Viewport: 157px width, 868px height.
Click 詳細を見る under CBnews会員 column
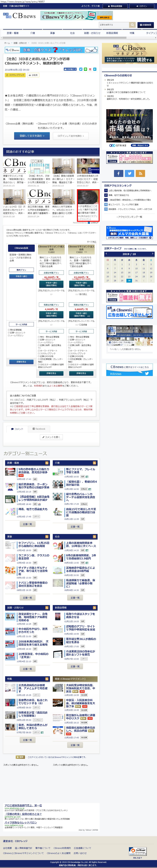tap(21, 362)
